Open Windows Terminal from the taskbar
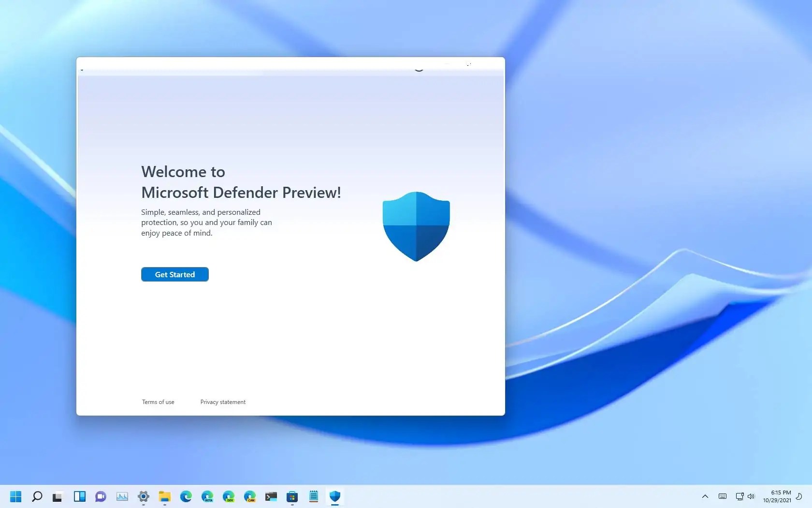812x508 pixels. tap(271, 496)
